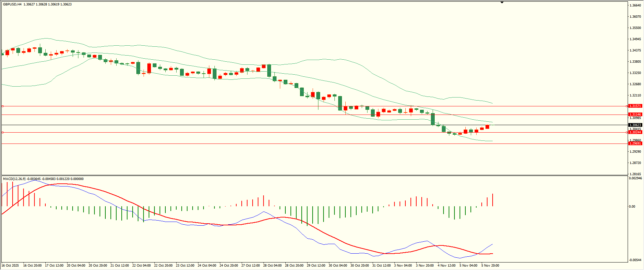Click the 1.31146 red price label
Screen dimensions: 644x270
(x=635, y=115)
